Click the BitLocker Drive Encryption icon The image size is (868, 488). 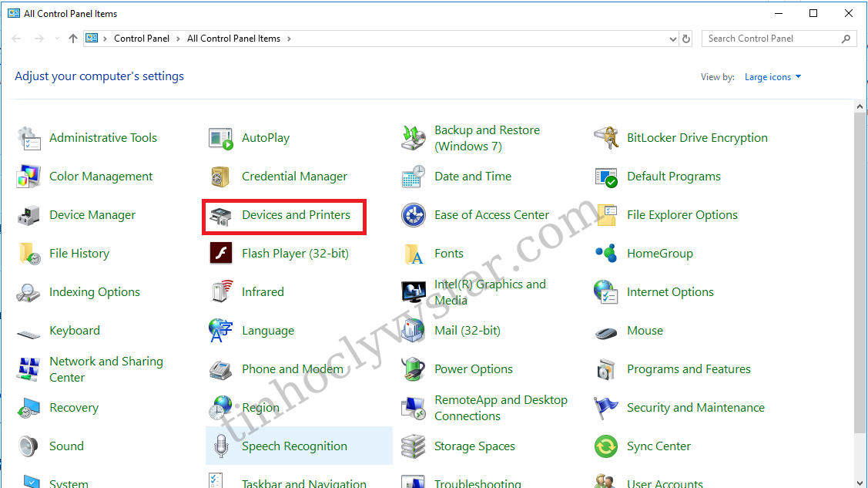point(606,139)
